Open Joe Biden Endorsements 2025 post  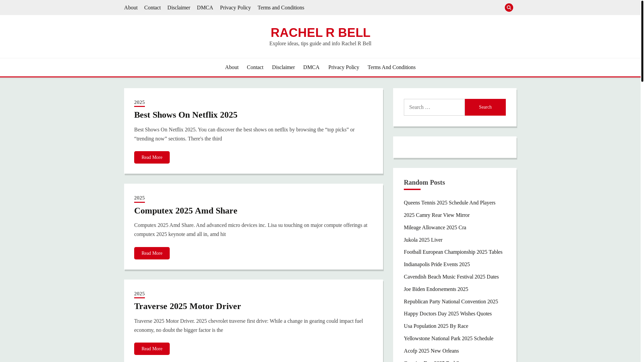[x=436, y=289]
